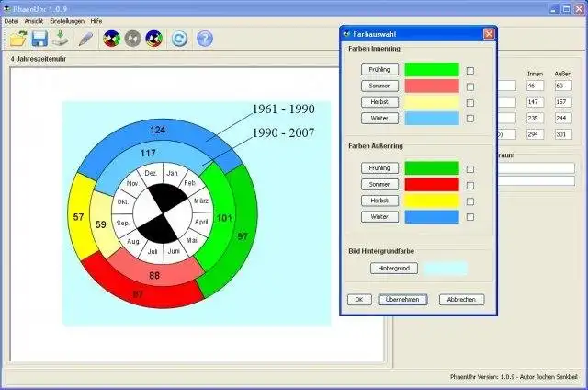This screenshot has height=390, width=588.
Task: Click the inner winter segment labeled 117
Action: click(x=148, y=153)
